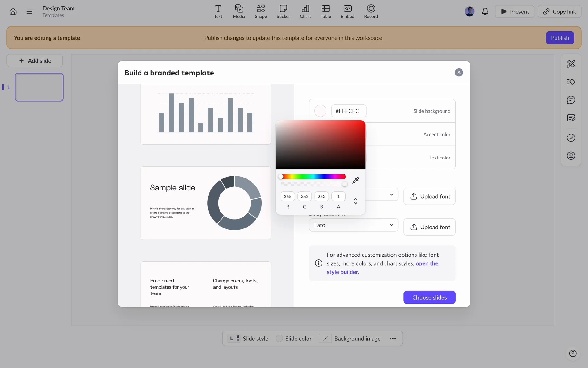
Task: Insert a Chart from the toolbar
Action: pos(305,12)
